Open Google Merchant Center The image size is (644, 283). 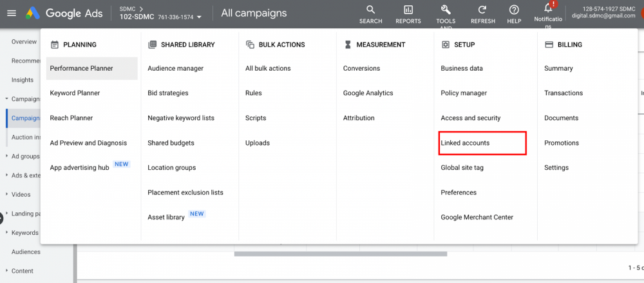point(477,217)
